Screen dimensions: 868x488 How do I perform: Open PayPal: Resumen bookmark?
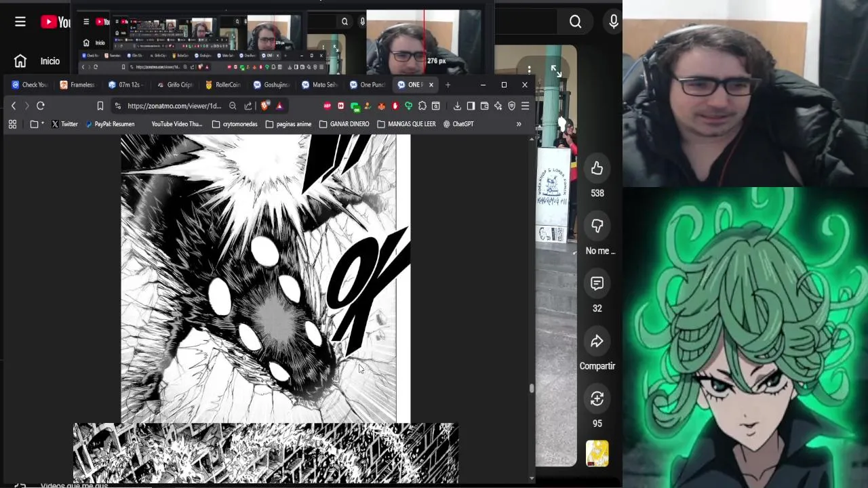click(x=110, y=124)
